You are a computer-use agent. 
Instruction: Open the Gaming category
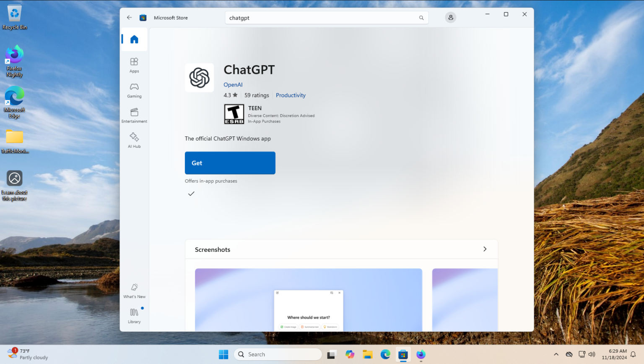point(134,90)
